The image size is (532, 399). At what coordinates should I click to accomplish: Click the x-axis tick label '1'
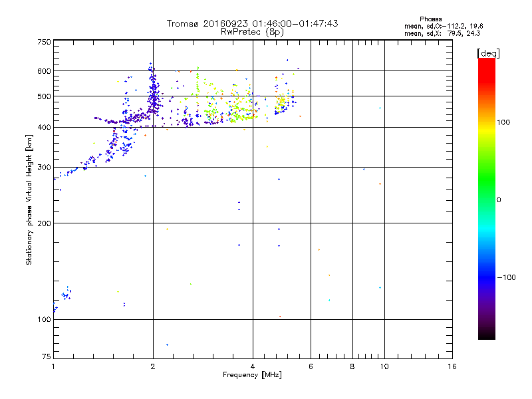[x=53, y=366]
